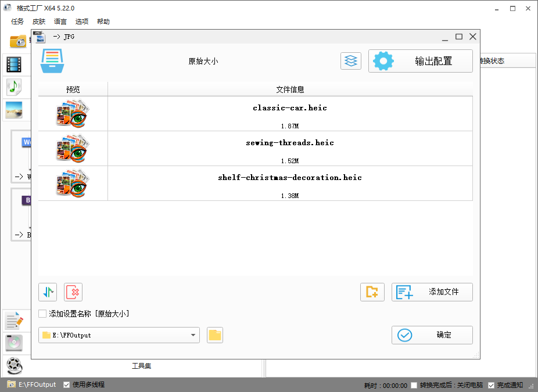Image resolution: width=538 pixels, height=392 pixels.
Task: Select the shelf-christmas-decoration.heic thumbnail
Action: coord(73,183)
